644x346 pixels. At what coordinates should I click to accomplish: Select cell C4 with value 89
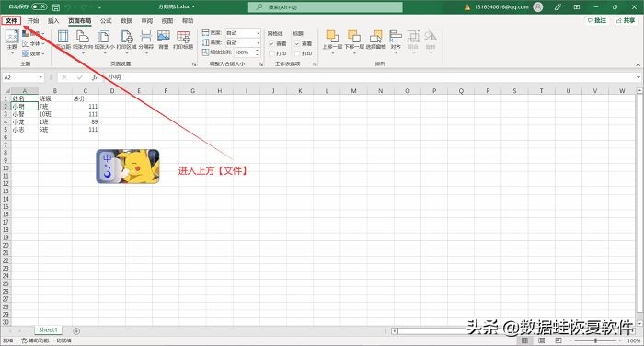point(85,122)
